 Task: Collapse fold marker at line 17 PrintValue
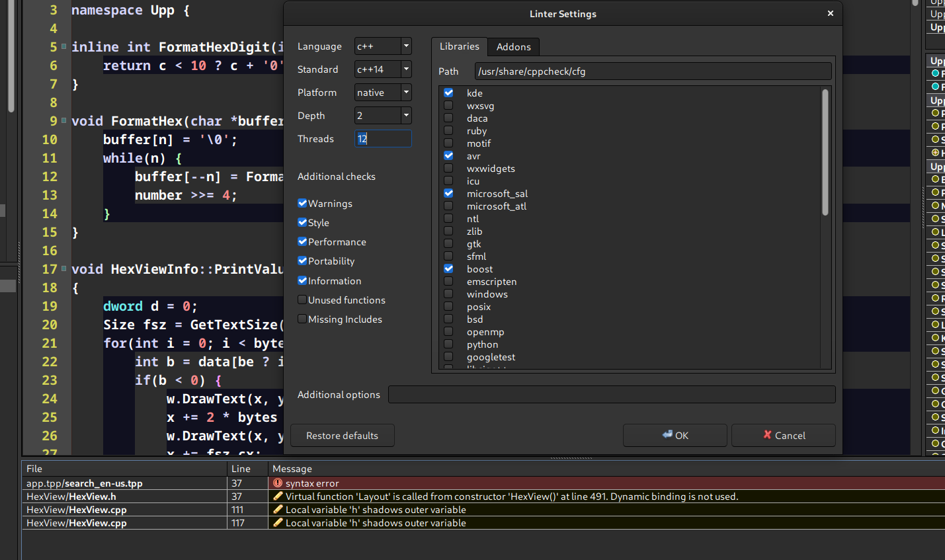tap(64, 269)
